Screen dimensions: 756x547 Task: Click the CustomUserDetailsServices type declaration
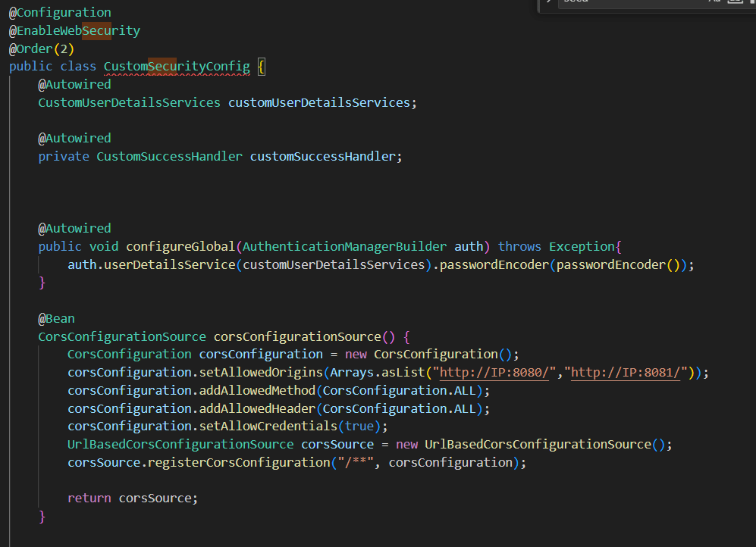click(129, 103)
